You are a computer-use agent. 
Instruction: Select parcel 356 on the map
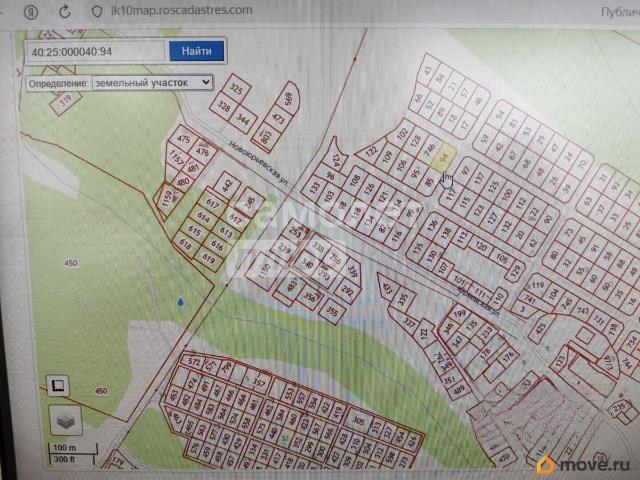point(310,297)
